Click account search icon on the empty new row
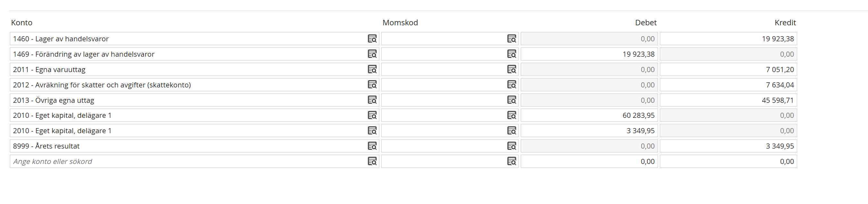This screenshot has width=868, height=204. pos(372,161)
